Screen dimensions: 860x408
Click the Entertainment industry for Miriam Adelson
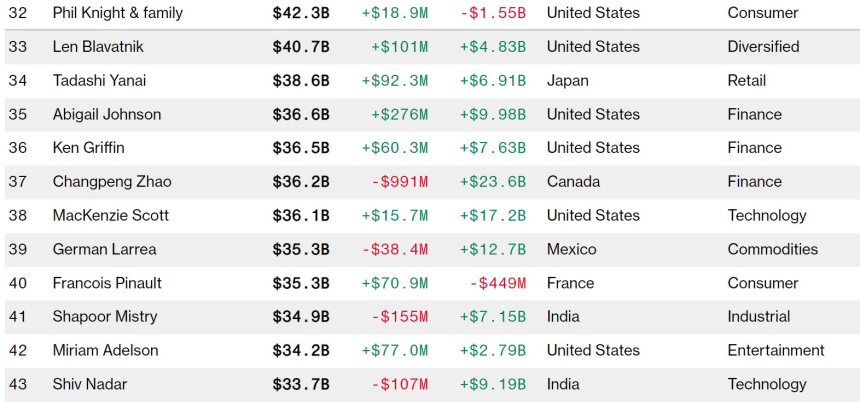pos(776,350)
